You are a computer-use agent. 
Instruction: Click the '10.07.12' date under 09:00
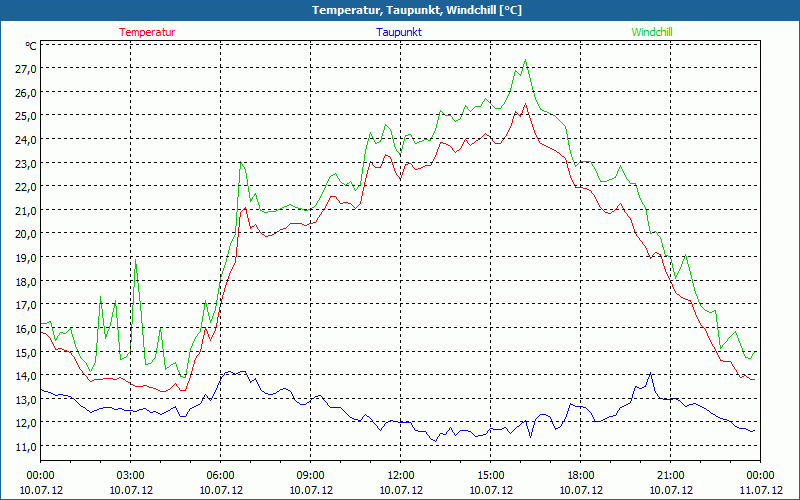pos(310,490)
